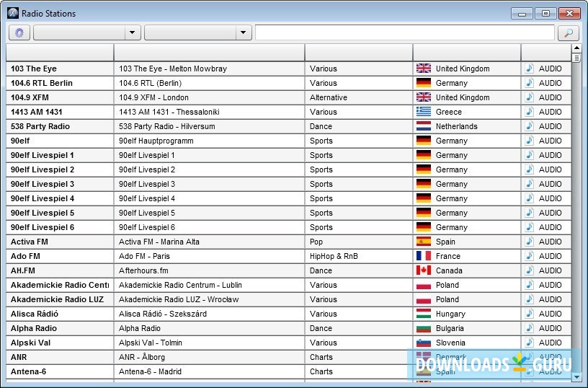Click the type column header above AUDIO
Screen dimensions: 588x388
pyautogui.click(x=546, y=53)
